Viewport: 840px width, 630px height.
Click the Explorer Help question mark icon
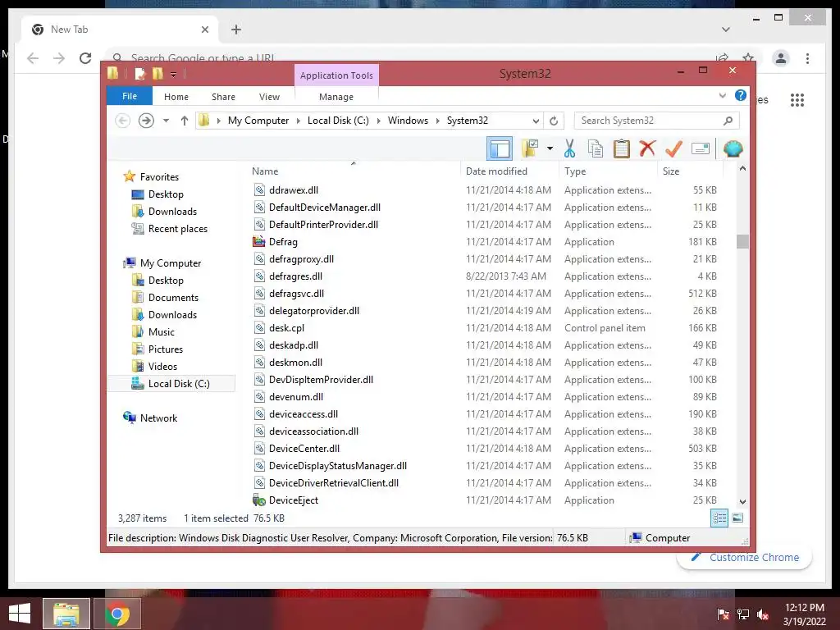pyautogui.click(x=741, y=95)
